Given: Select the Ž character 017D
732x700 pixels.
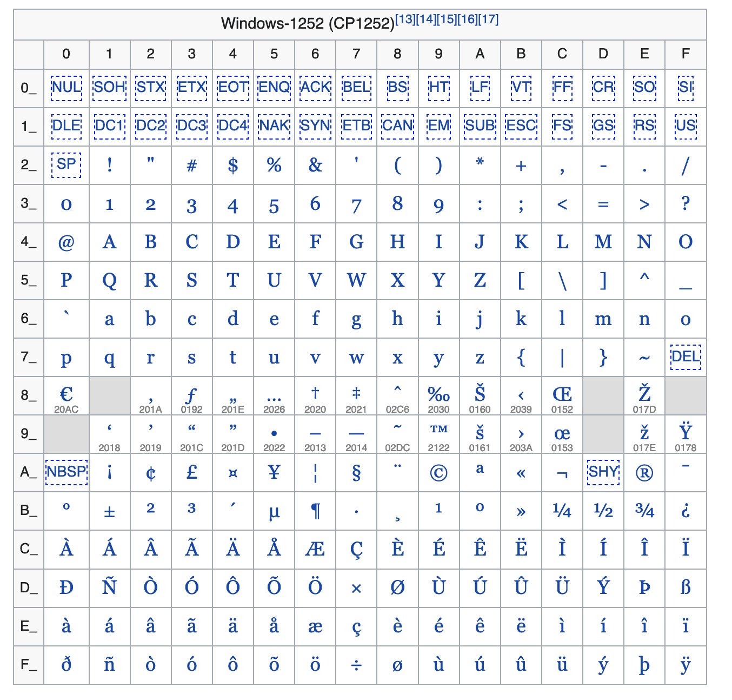Looking at the screenshot, I should (x=644, y=393).
